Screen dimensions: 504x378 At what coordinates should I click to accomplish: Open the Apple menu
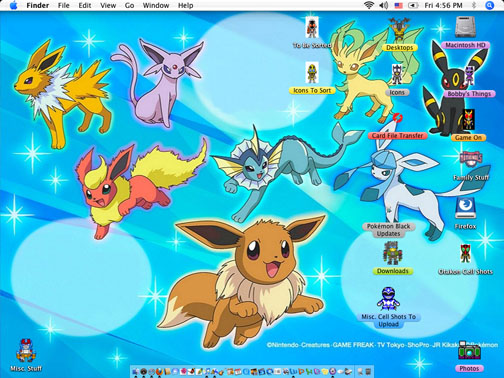(x=13, y=5)
